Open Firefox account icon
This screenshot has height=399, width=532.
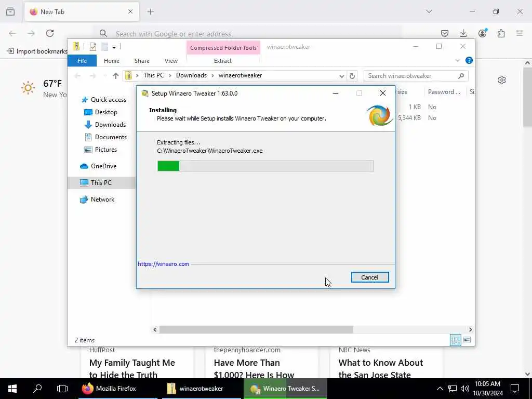coord(482,33)
